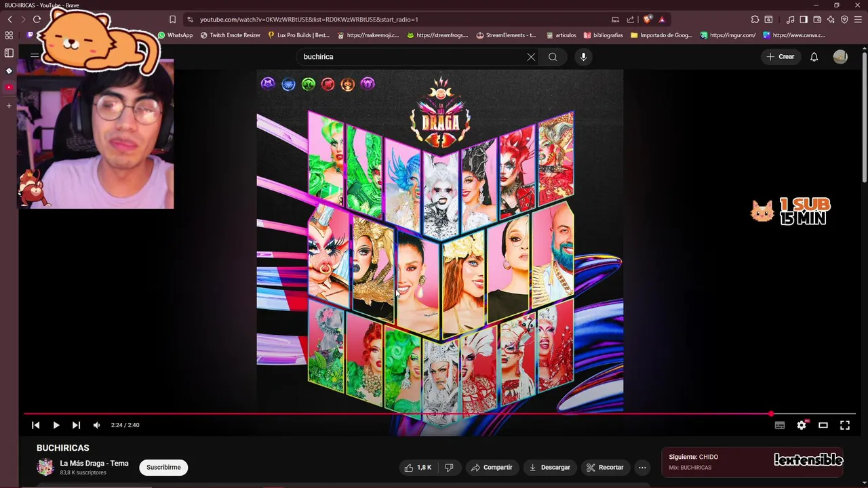Screen dimensions: 868x488
Task: Subscribe with Suscribirme button
Action: pos(163,467)
